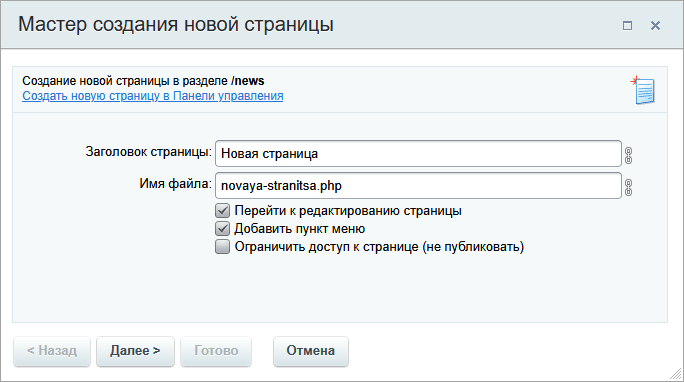Click the 'Мастер создания новой страницы' dialog title

pyautogui.click(x=176, y=24)
